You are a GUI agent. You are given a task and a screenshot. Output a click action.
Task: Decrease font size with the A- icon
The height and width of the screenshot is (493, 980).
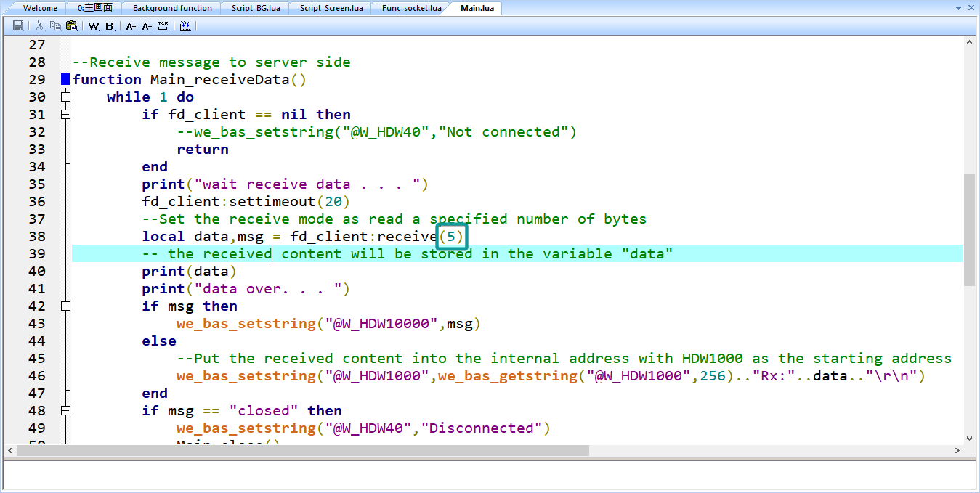pos(146,25)
